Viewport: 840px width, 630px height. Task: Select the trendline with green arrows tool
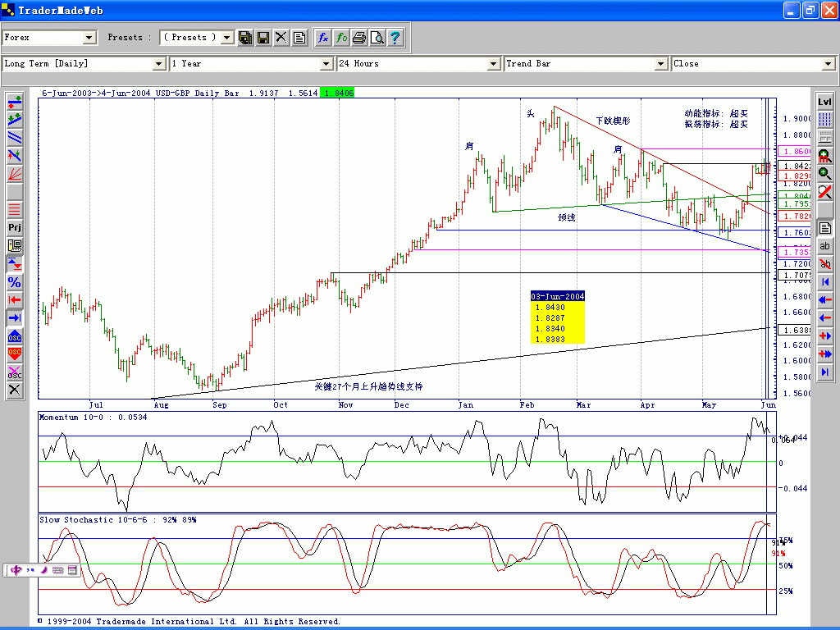point(15,120)
